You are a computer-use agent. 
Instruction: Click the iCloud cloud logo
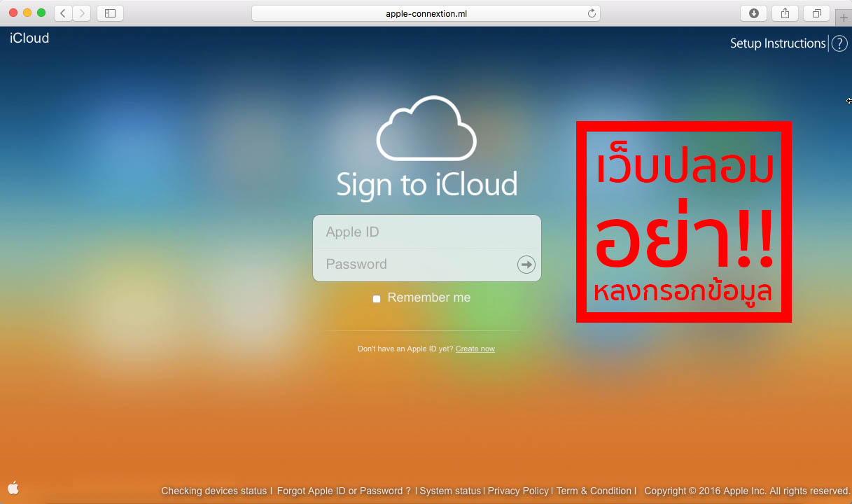pos(426,128)
